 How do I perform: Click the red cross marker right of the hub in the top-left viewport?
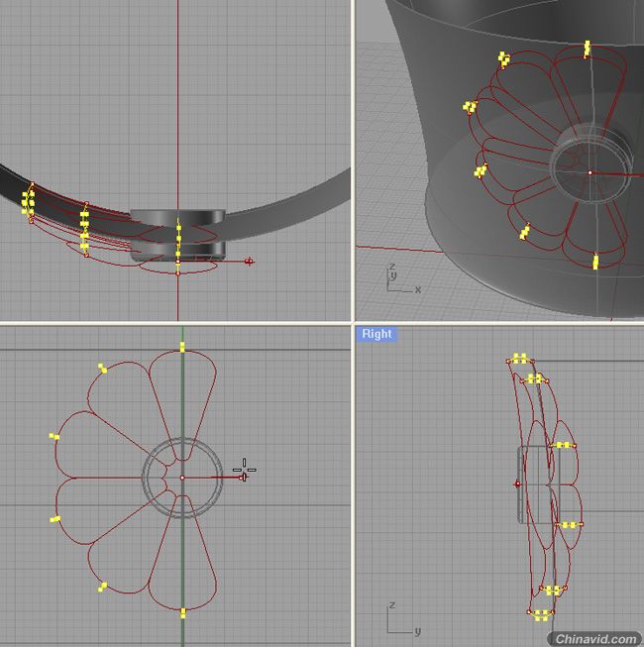[x=249, y=262]
